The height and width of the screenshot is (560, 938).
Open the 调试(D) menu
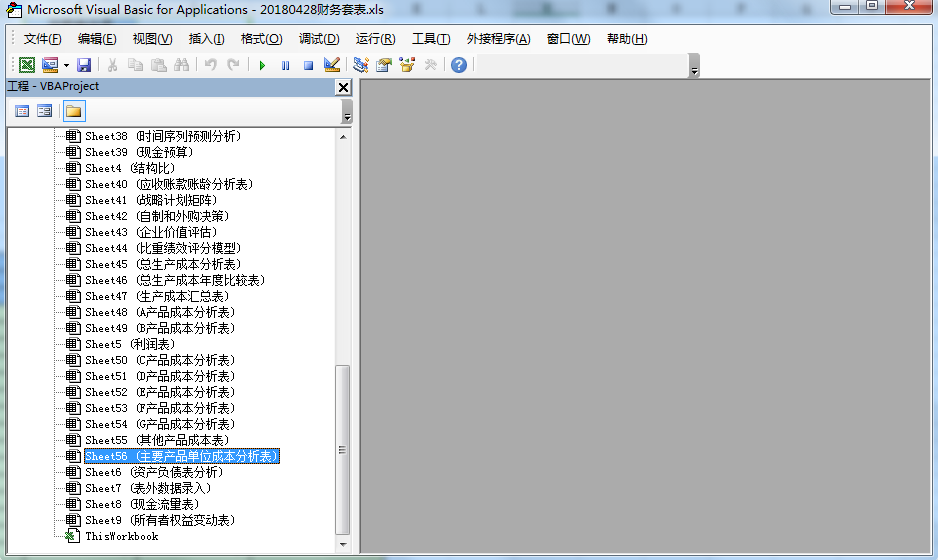coord(319,39)
